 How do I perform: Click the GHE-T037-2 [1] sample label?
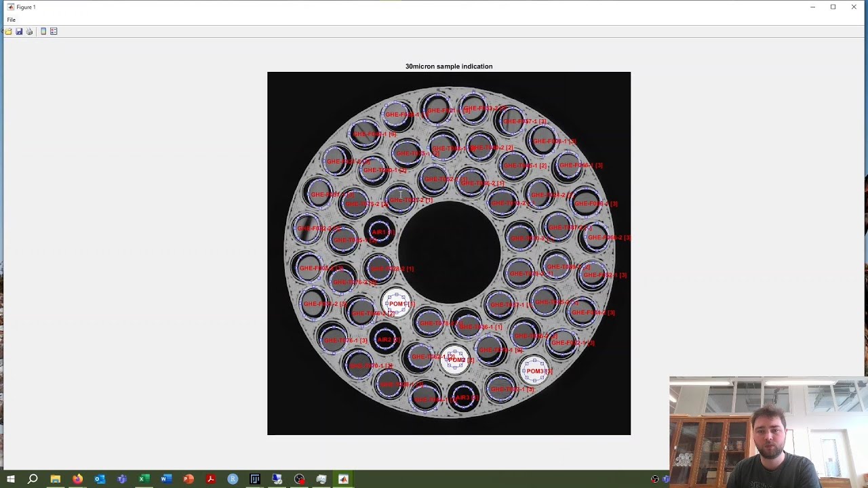[x=411, y=200]
